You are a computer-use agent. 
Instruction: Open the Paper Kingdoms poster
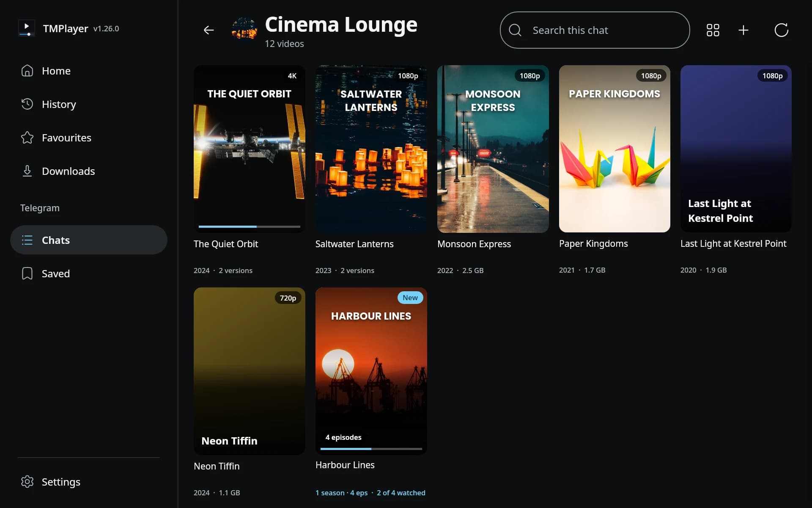pos(614,149)
